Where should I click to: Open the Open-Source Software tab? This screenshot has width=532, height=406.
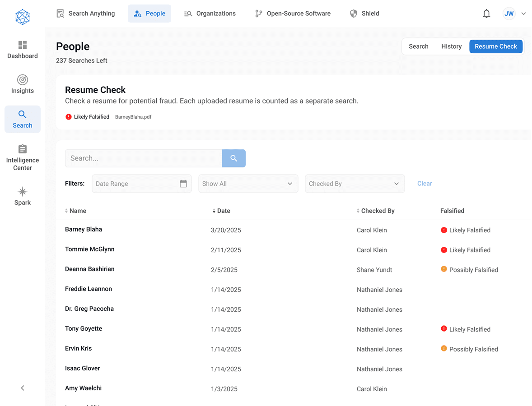(x=293, y=14)
